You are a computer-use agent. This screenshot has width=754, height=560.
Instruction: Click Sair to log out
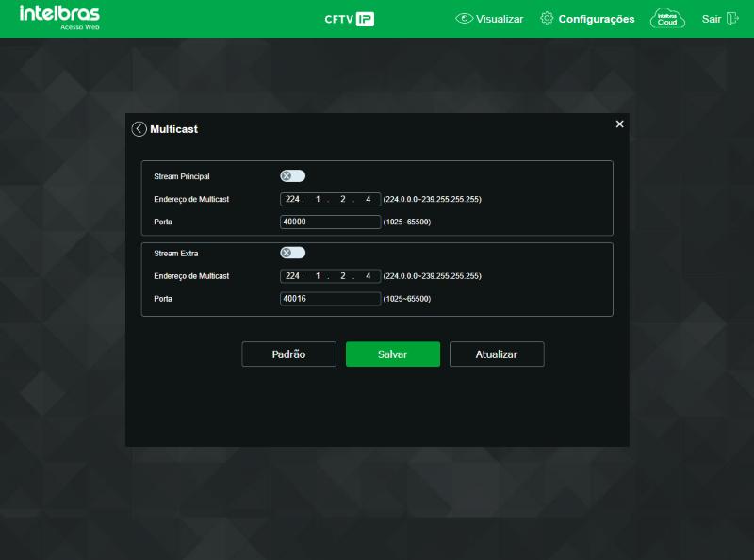[712, 19]
